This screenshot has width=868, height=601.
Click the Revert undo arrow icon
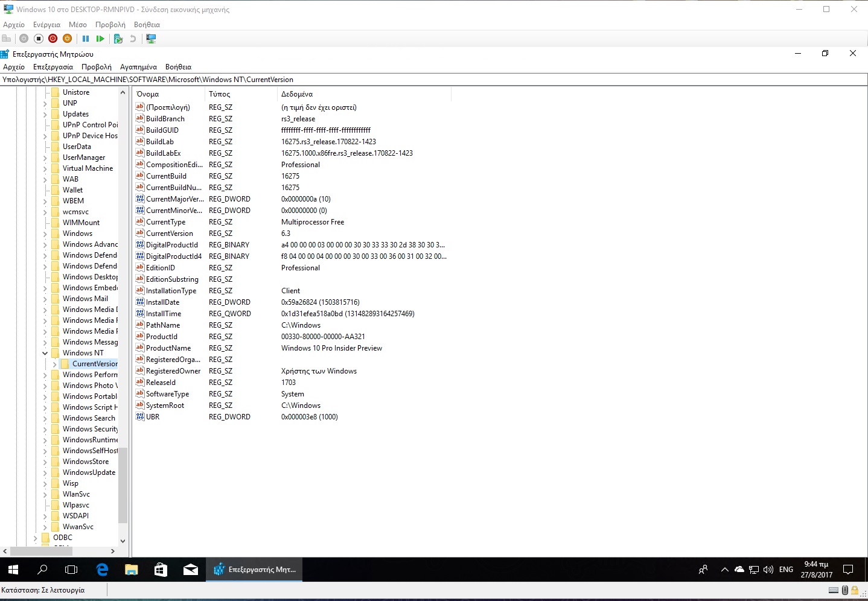pos(133,39)
